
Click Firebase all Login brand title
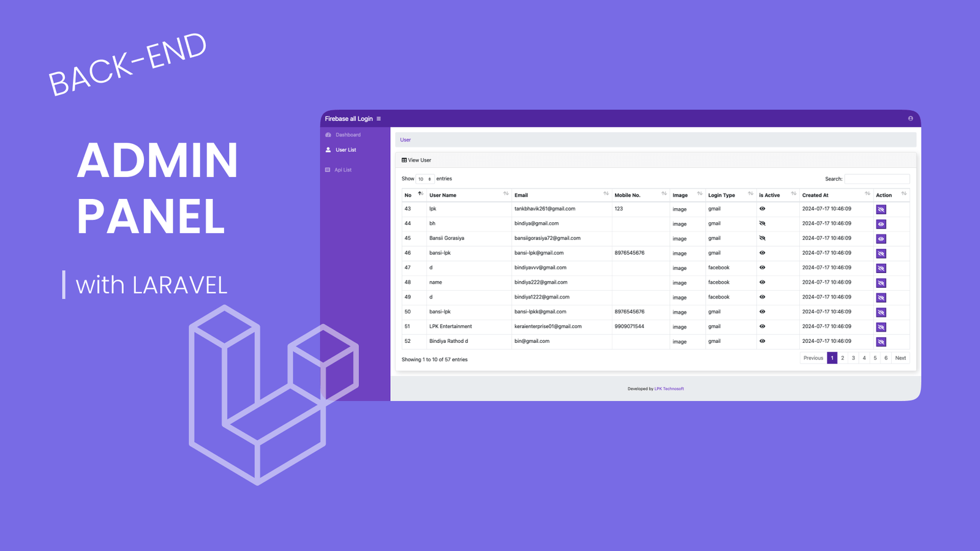349,119
